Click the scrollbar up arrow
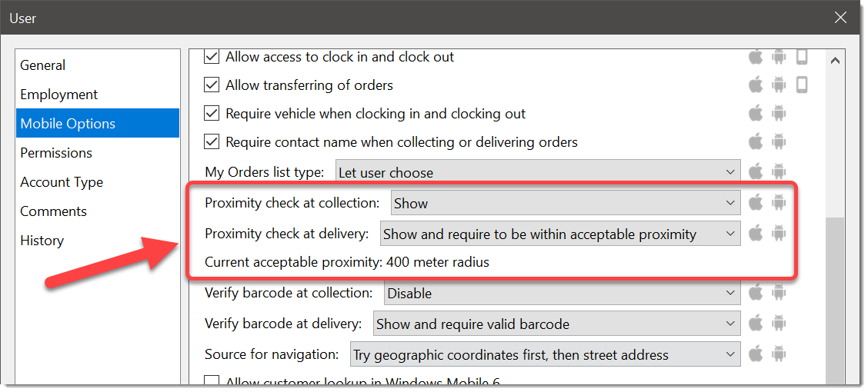This screenshot has width=868, height=392. tap(836, 60)
